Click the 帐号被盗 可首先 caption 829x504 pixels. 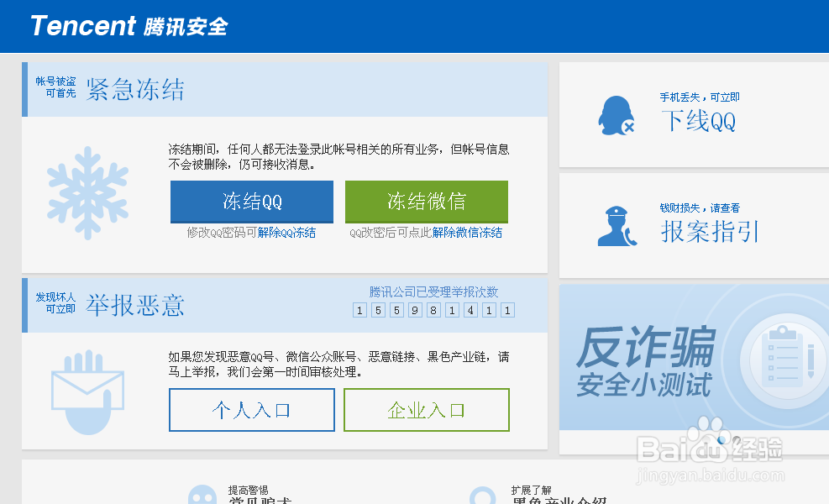(x=56, y=87)
